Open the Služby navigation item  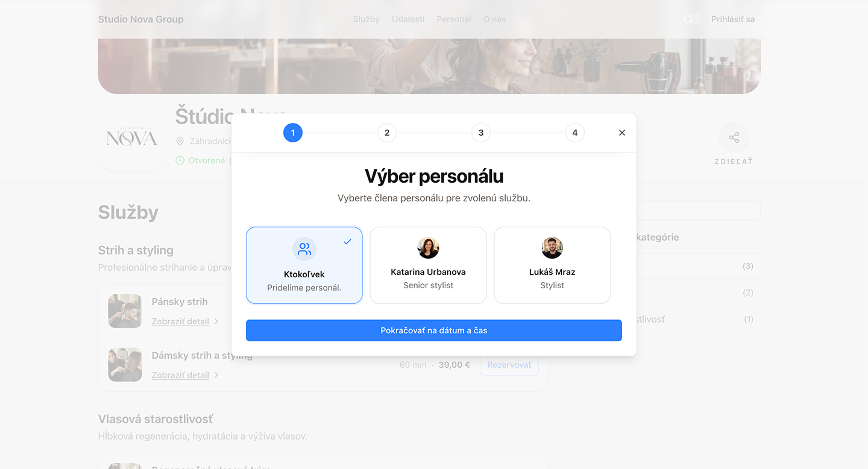coord(366,19)
